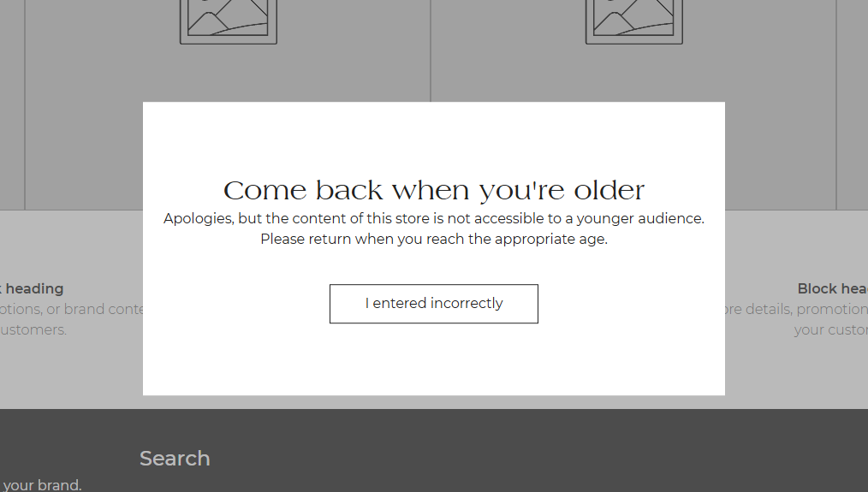Click the "Come back when you're older" heading

coord(434,190)
